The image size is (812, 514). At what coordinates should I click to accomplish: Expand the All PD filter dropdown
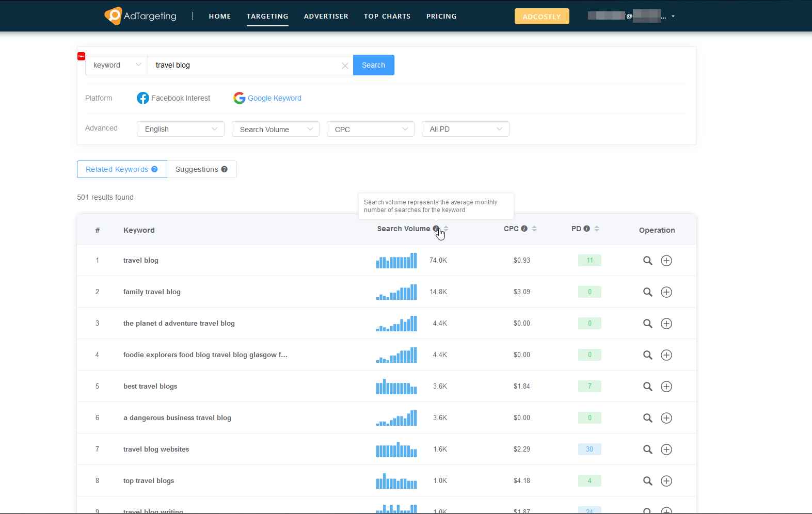pyautogui.click(x=465, y=129)
